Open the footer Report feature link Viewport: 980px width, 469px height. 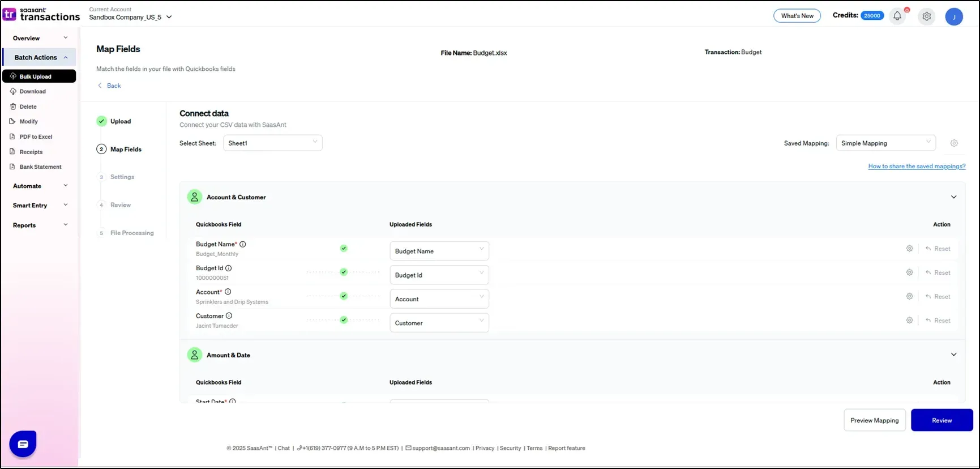[x=567, y=448]
